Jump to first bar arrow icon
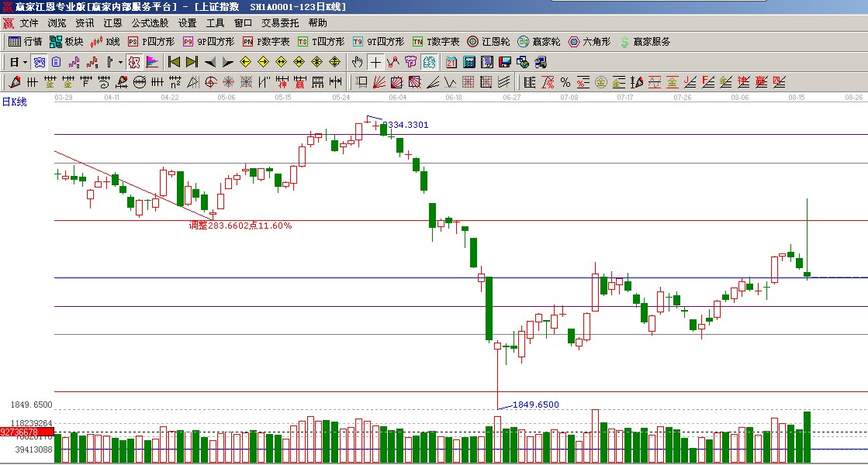 (x=175, y=62)
